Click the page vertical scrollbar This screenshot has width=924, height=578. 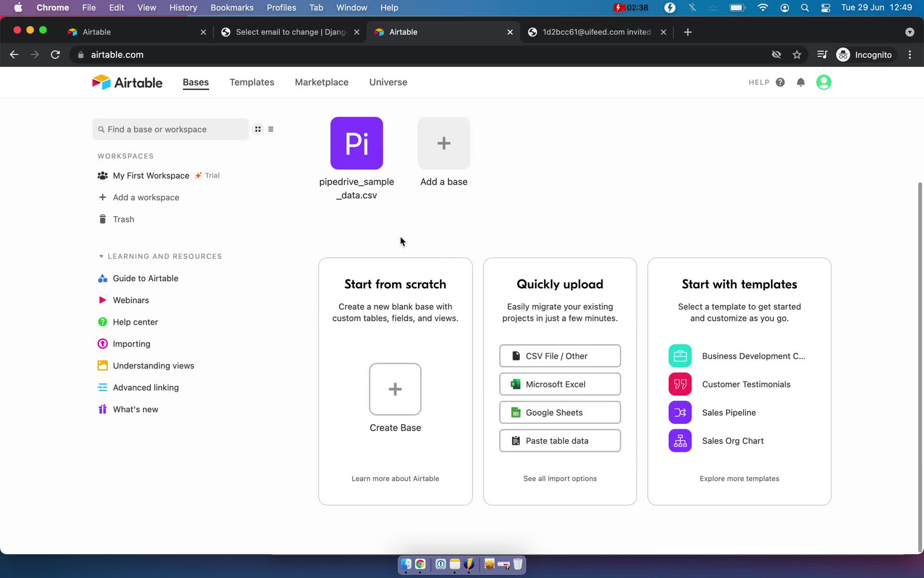920,366
